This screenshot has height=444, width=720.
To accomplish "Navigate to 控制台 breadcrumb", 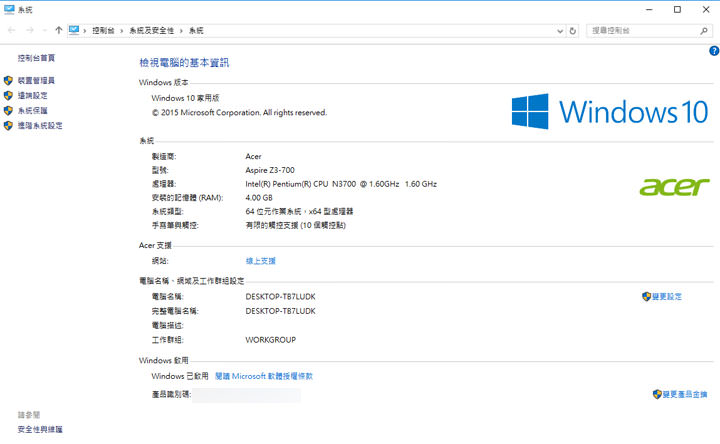I will (103, 30).
